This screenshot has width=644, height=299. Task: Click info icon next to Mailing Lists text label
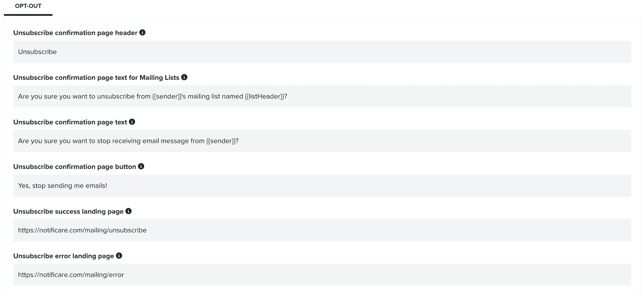[184, 77]
